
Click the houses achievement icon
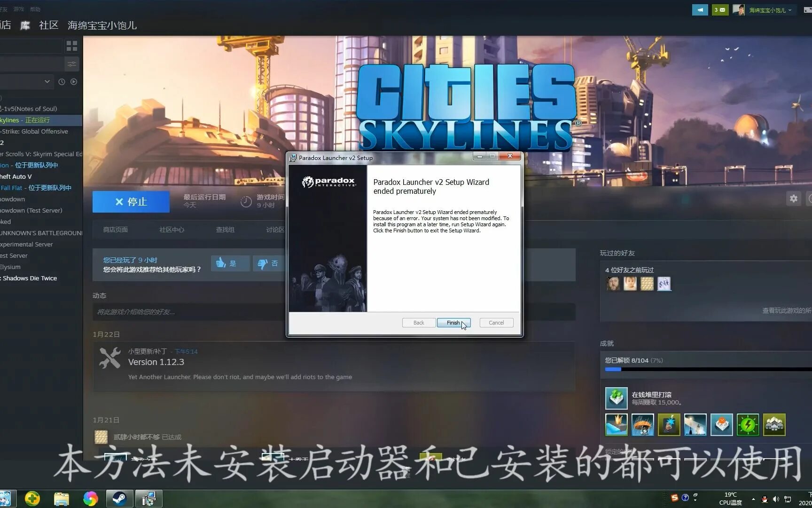(x=774, y=425)
